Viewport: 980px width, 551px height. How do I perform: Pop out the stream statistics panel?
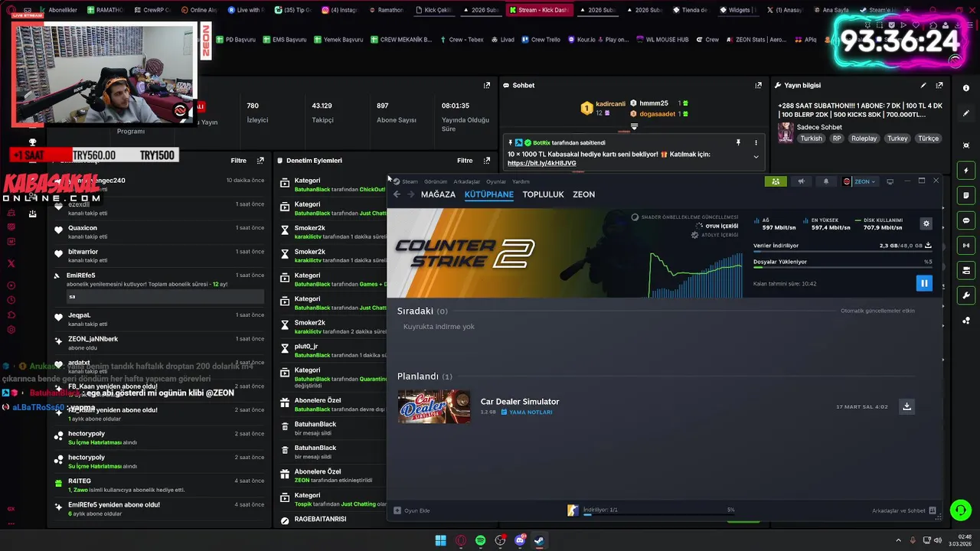(486, 85)
